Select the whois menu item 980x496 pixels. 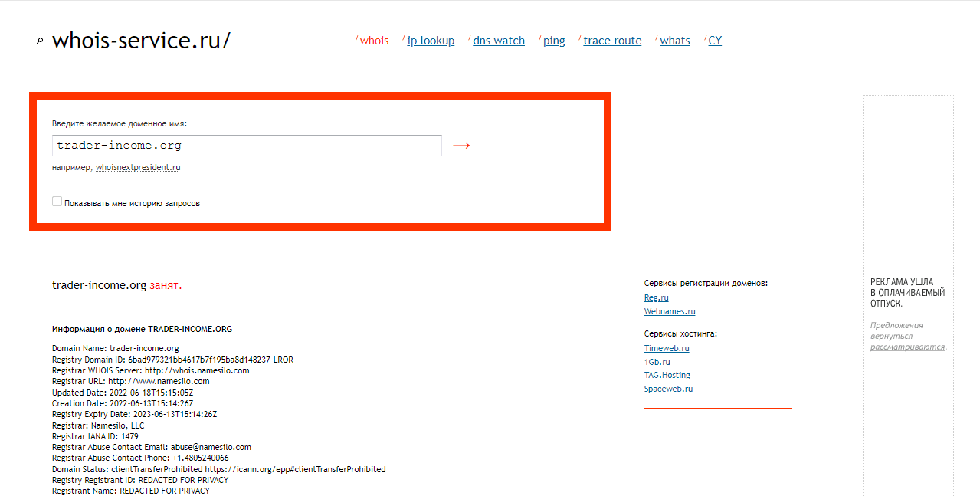(374, 41)
